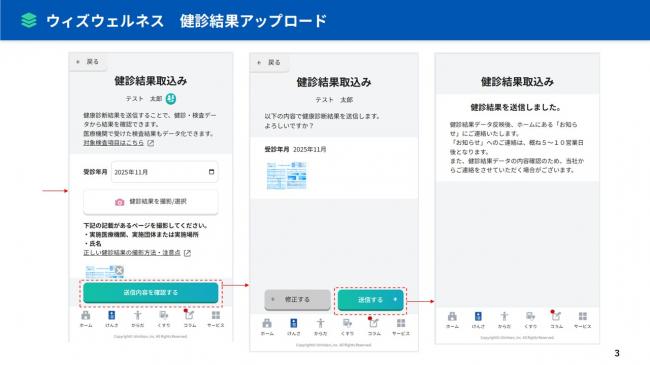Screen dimensions: 650x365
Task: Select くすり on the confirmation screen
Action: (347, 327)
